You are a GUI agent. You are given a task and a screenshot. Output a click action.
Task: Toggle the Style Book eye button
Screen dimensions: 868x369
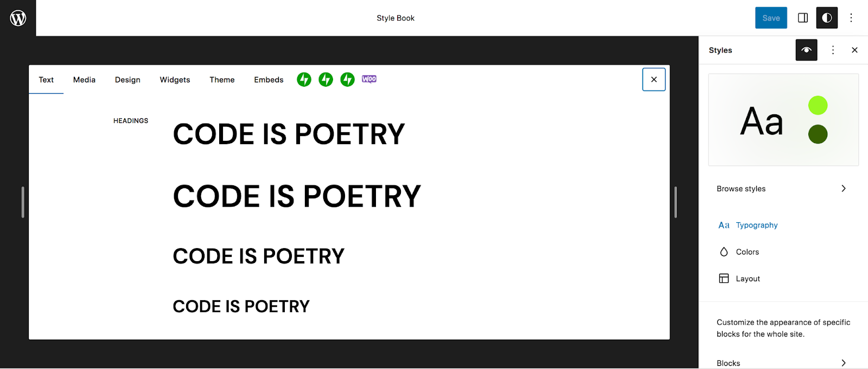click(x=806, y=50)
